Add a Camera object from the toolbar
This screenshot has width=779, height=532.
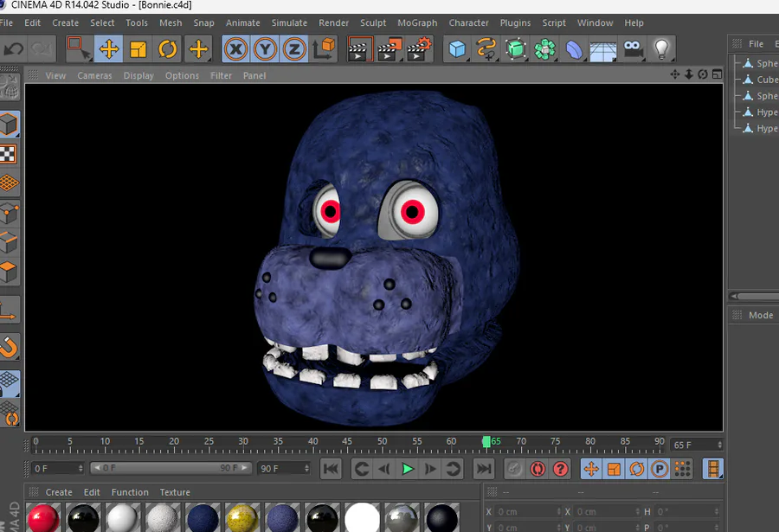tap(633, 49)
